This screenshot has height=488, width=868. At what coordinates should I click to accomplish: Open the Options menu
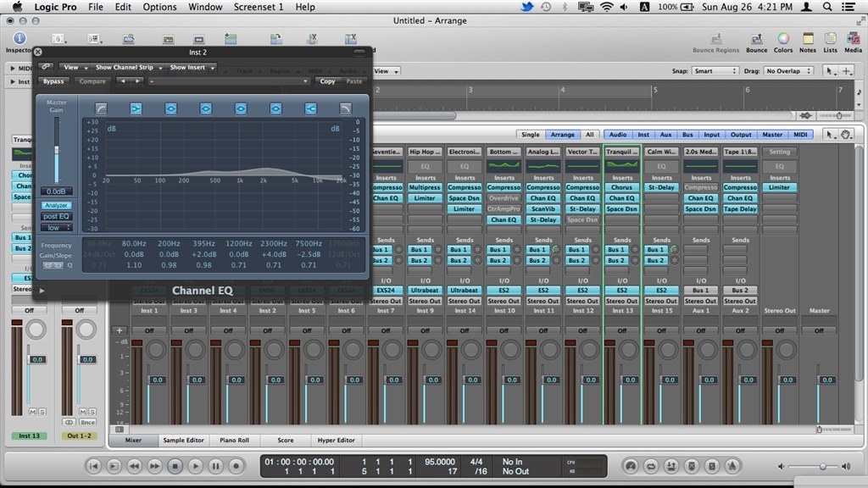pyautogui.click(x=159, y=7)
